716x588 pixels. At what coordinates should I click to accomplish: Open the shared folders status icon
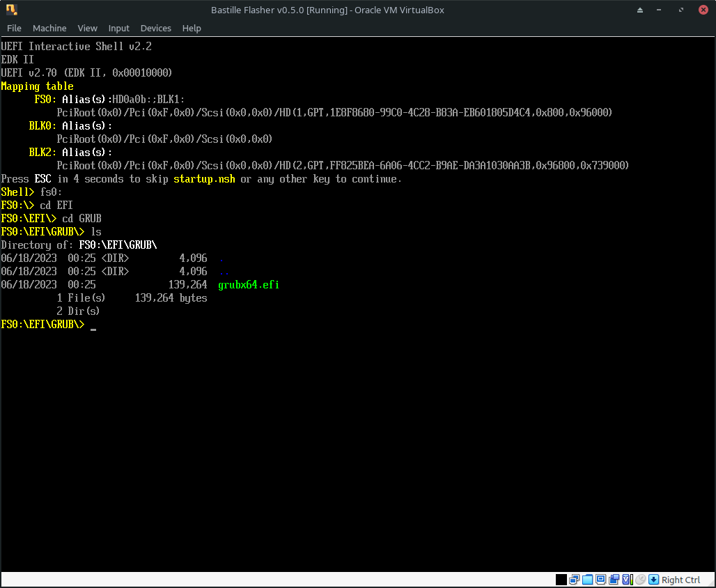tap(588, 580)
